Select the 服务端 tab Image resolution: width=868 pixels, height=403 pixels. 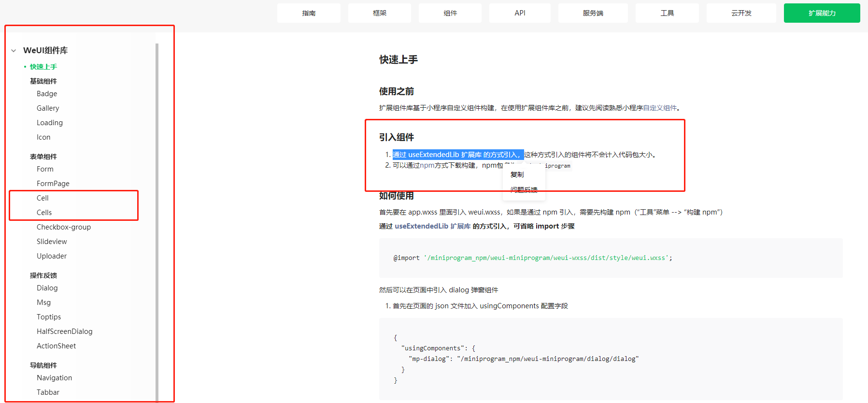593,13
